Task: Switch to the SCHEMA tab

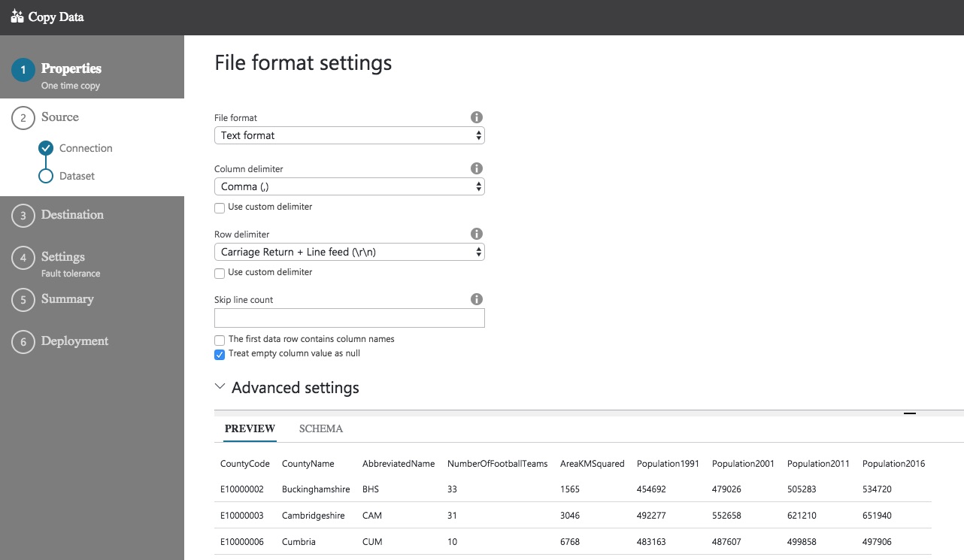Action: 320,428
